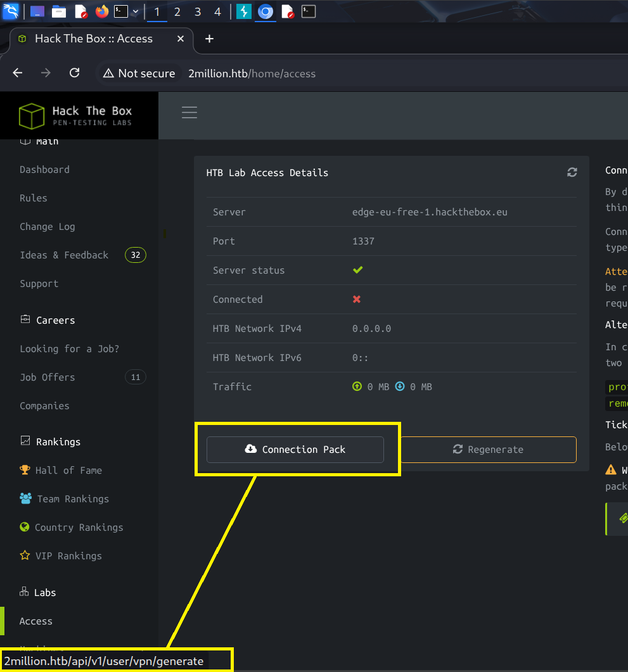The width and height of the screenshot is (628, 672).
Task: Open the Kali applications menu icon
Action: (11, 11)
